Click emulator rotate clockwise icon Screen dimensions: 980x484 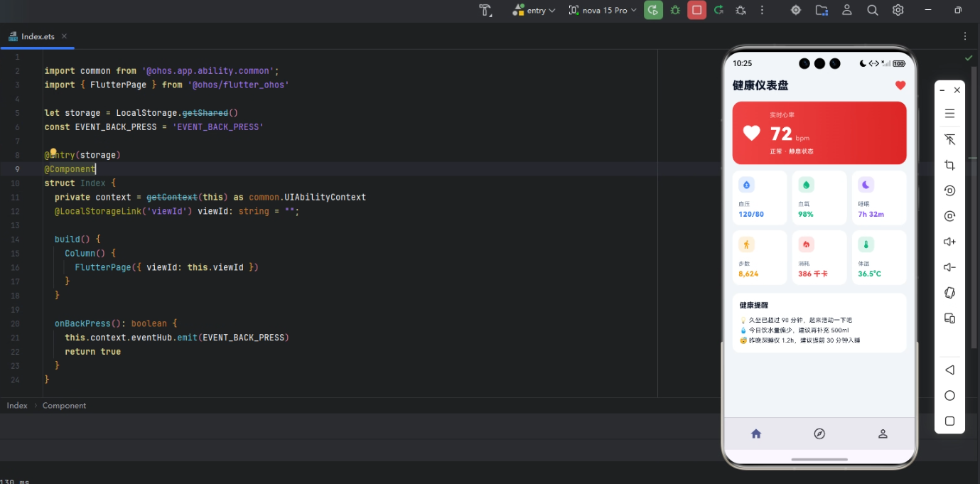tap(949, 216)
